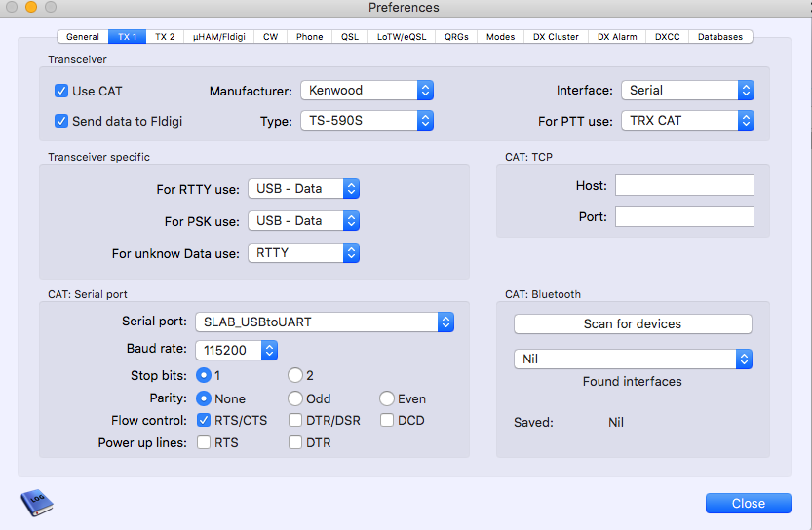Open the DX Alarm tab
This screenshot has height=530, width=812.
coord(617,37)
